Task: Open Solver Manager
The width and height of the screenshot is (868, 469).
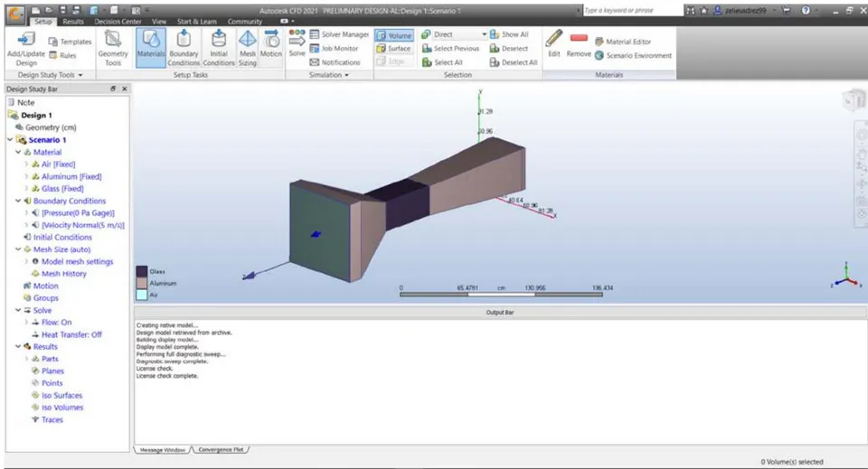Action: click(x=339, y=34)
